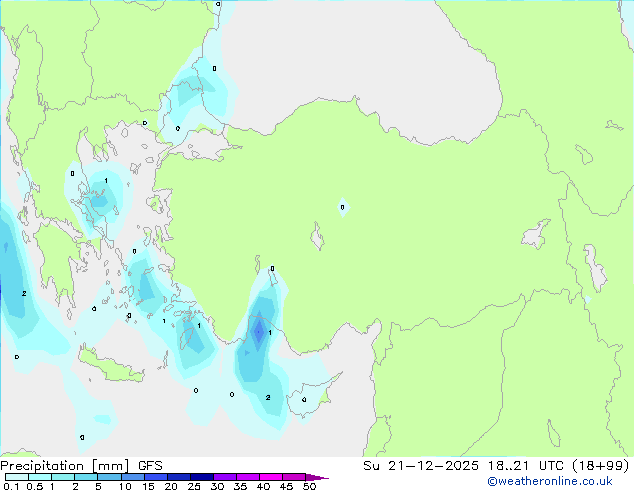Click the small precipitation diamond in central Turkey
Viewport: 634px width, 490px height.
343,207
